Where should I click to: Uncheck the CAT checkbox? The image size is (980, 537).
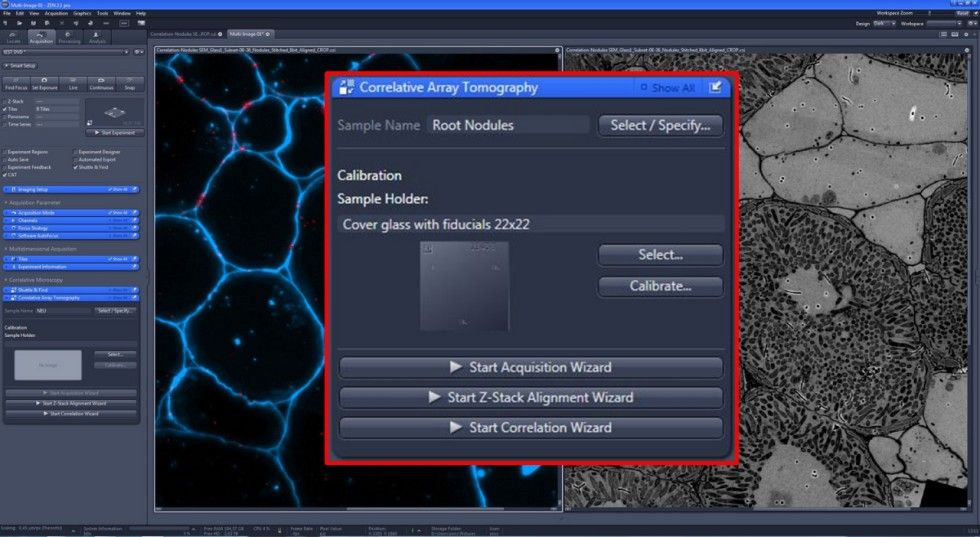pos(5,174)
